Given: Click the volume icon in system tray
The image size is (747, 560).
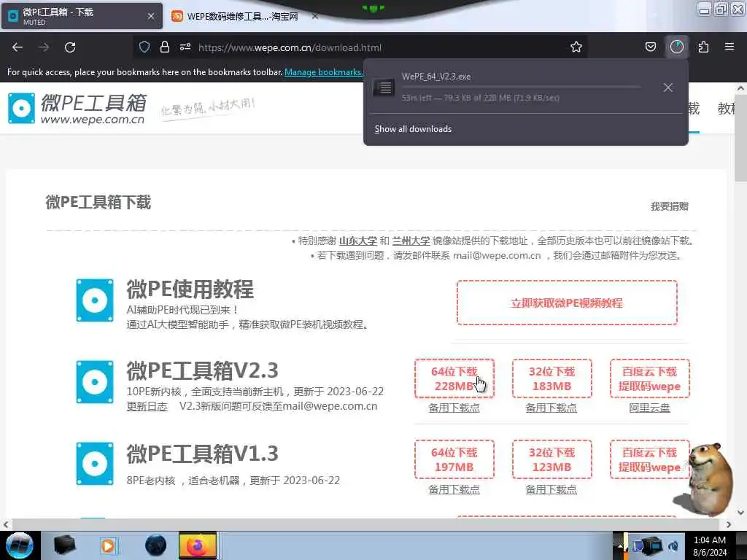Looking at the screenshot, I should point(673,545).
